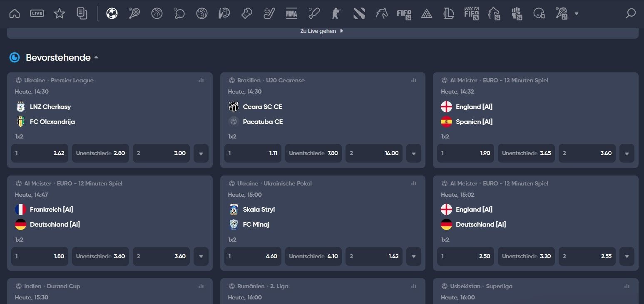The width and height of the screenshot is (644, 304).
Task: Select the Billiards triangle rack icon
Action: click(427, 14)
